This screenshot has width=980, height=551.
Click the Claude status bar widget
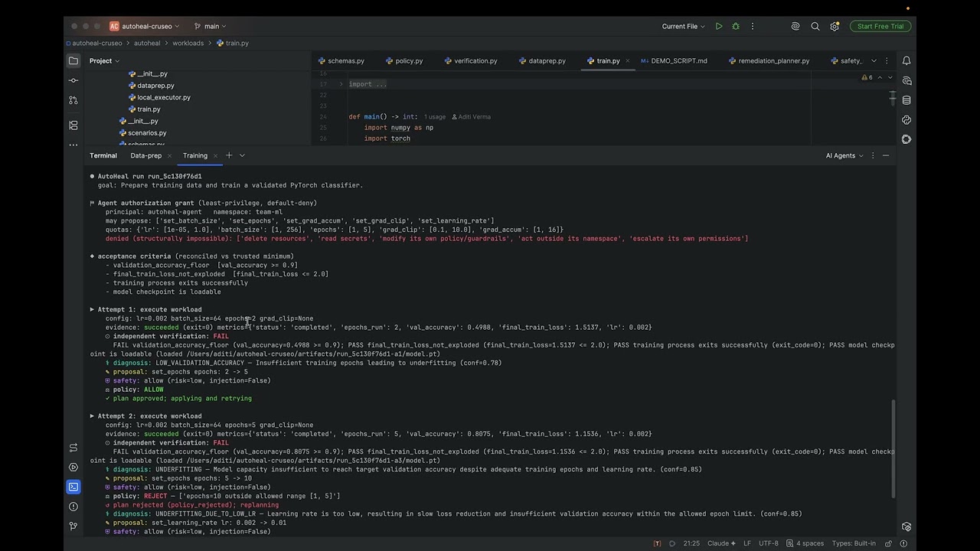tap(721, 543)
